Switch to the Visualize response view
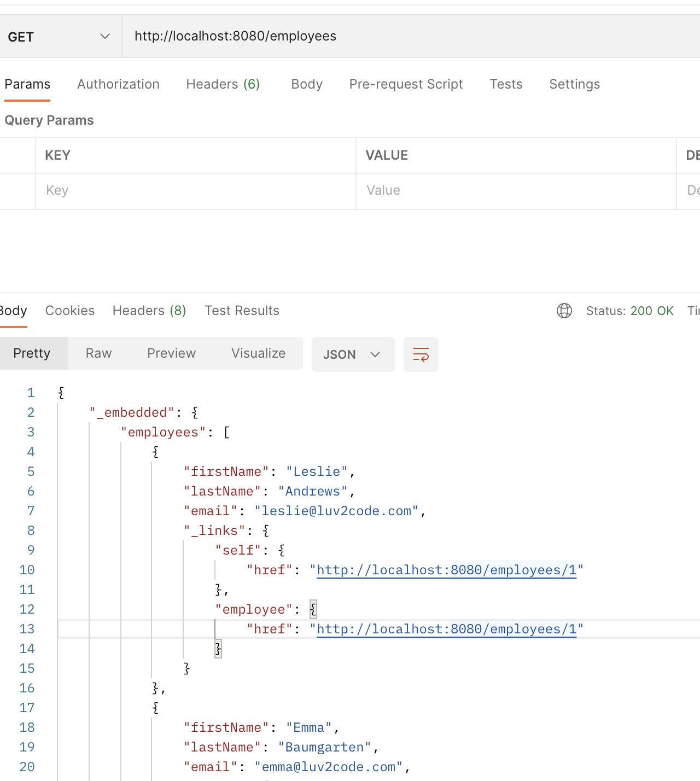The width and height of the screenshot is (700, 781). (258, 353)
